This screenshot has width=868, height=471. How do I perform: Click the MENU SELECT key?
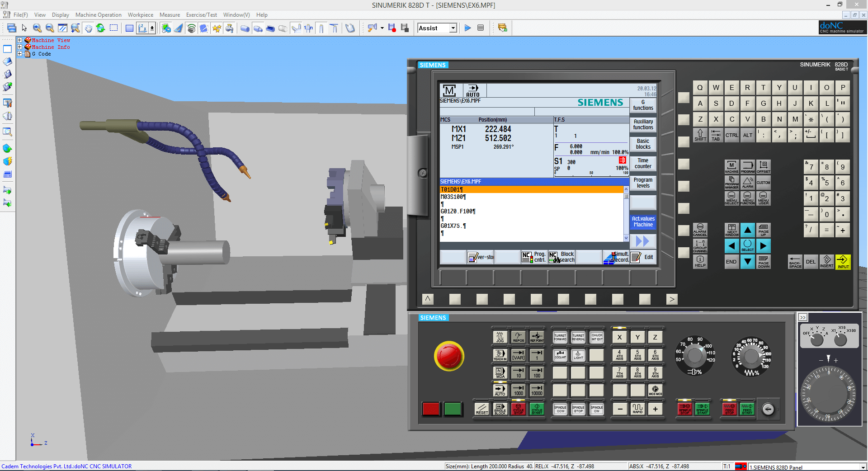coord(731,198)
